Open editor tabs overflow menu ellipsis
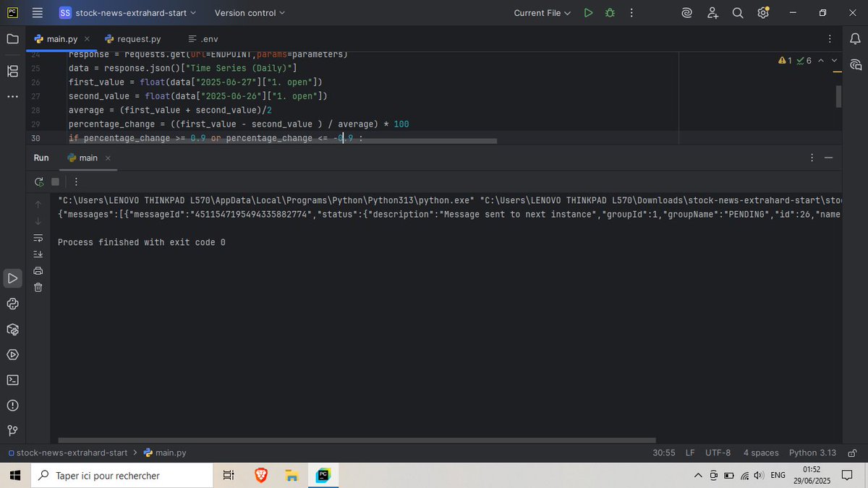The width and height of the screenshot is (868, 488). [829, 39]
